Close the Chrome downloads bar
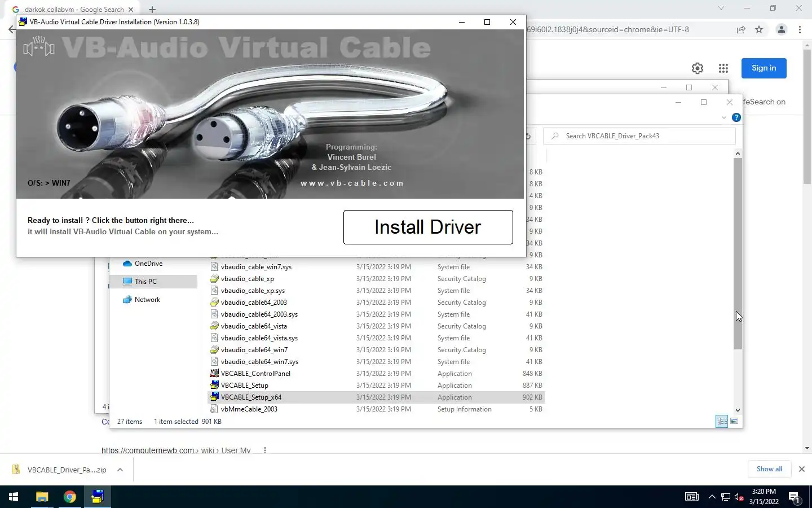This screenshot has height=508, width=812. coord(801,469)
